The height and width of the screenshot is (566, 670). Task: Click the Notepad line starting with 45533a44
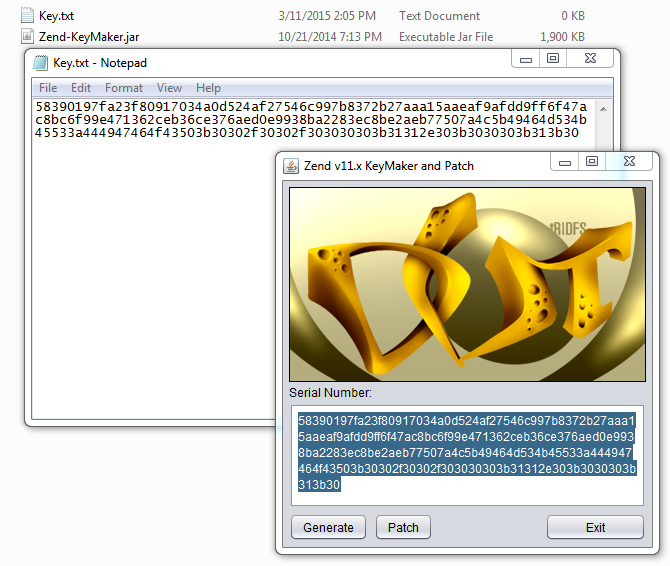coord(306,133)
